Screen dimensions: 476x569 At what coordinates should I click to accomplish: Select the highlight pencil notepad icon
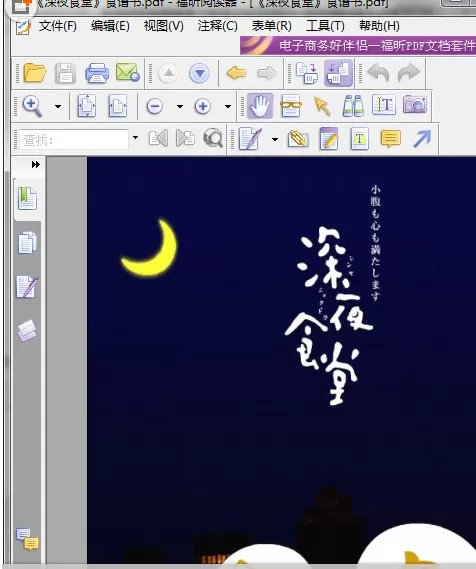(329, 138)
